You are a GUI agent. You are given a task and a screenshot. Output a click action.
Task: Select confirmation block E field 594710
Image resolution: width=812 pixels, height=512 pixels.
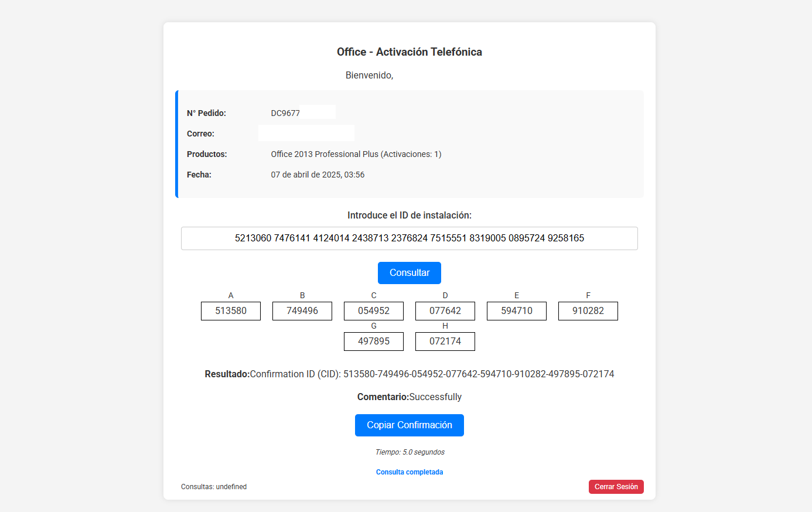[x=517, y=311]
